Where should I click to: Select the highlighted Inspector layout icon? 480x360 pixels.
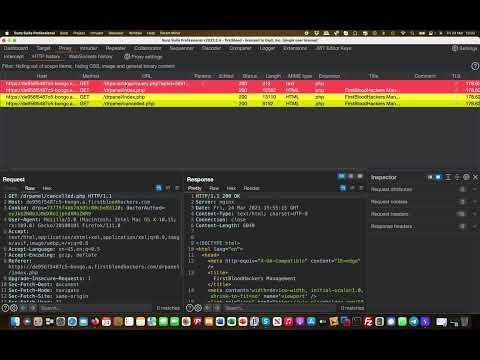[438, 177]
